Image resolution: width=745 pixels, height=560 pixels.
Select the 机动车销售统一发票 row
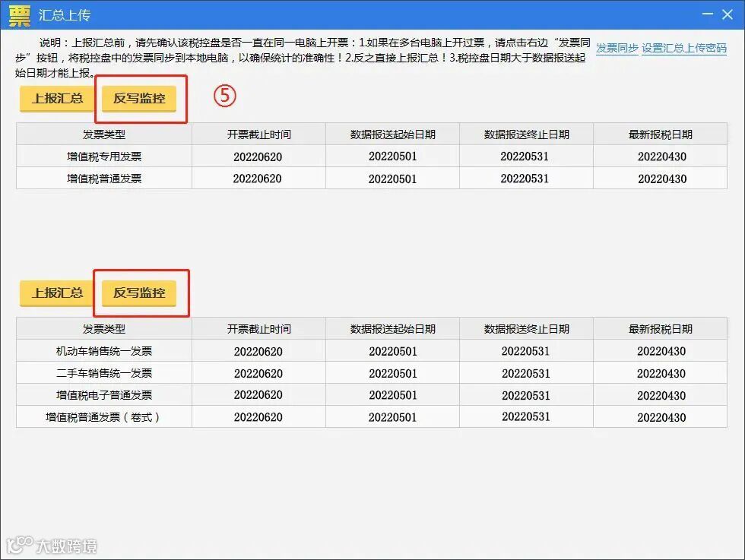[x=372, y=350]
